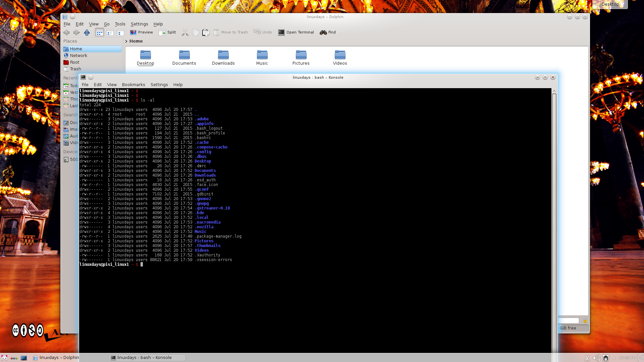The image size is (644, 362).
Task: Click the volume speaker tray icon
Action: [x=596, y=358]
